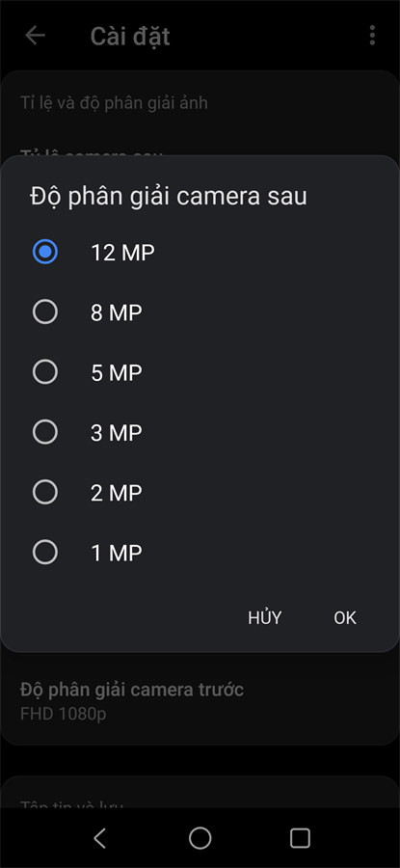
Task: Choose the 8 MP radio button
Action: (x=44, y=312)
